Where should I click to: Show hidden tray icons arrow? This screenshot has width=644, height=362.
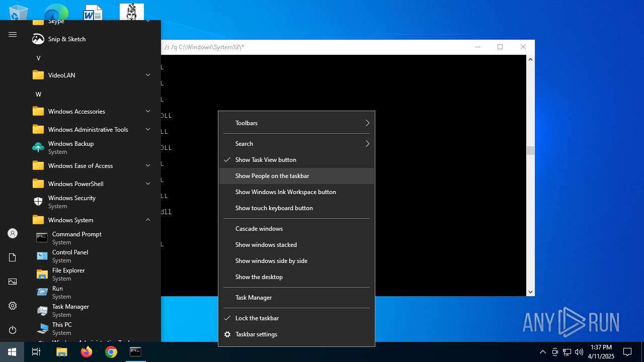point(542,352)
